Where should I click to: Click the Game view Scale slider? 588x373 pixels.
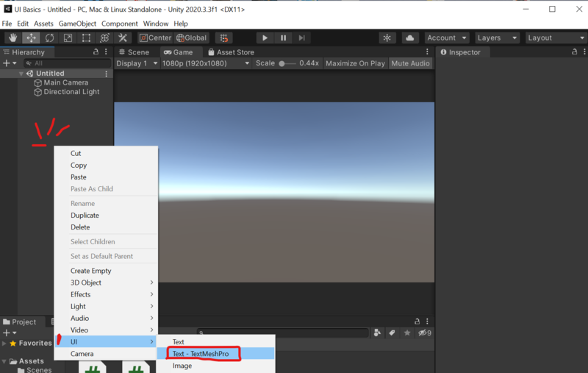pos(288,63)
